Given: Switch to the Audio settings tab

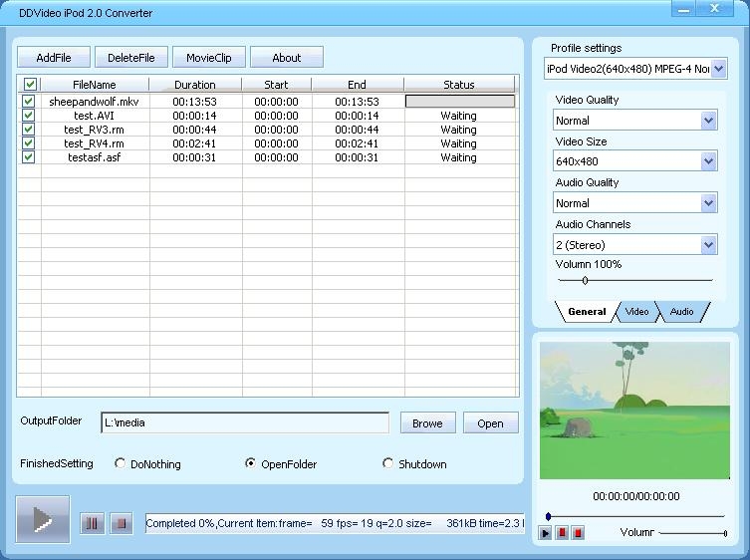Looking at the screenshot, I should point(681,312).
